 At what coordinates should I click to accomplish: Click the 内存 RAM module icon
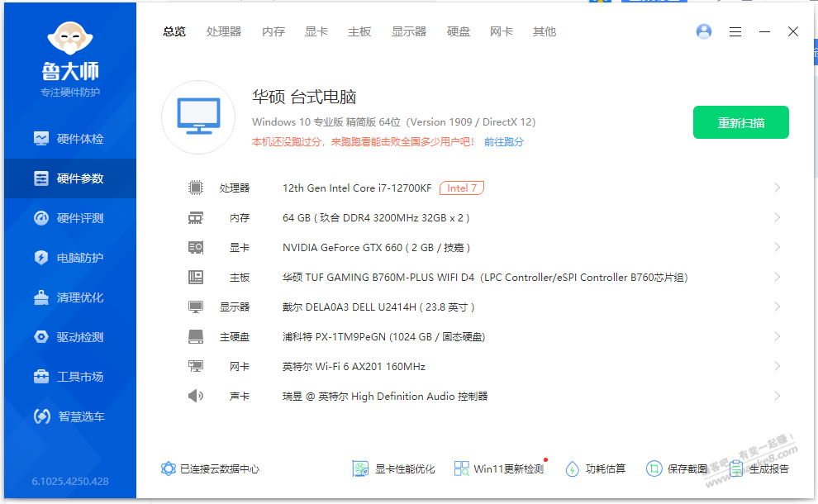[x=196, y=217]
